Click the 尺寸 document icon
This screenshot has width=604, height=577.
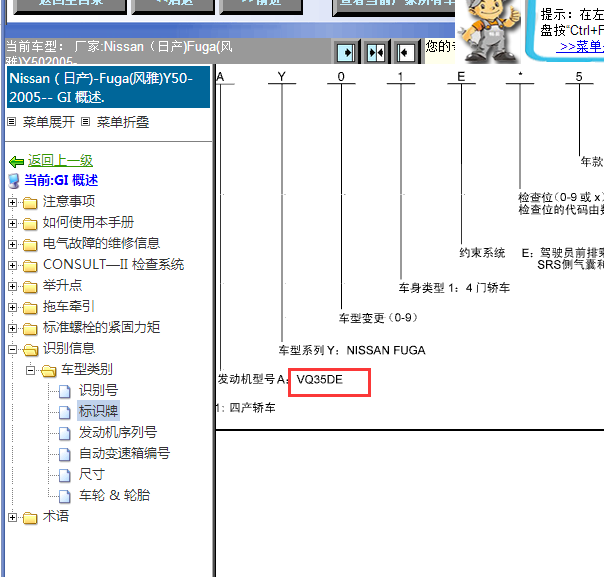65,475
